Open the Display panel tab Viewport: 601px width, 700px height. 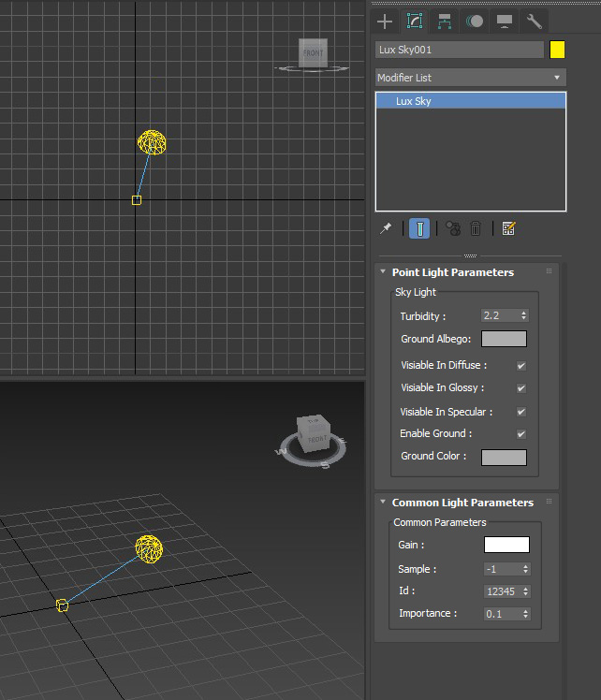pos(505,22)
